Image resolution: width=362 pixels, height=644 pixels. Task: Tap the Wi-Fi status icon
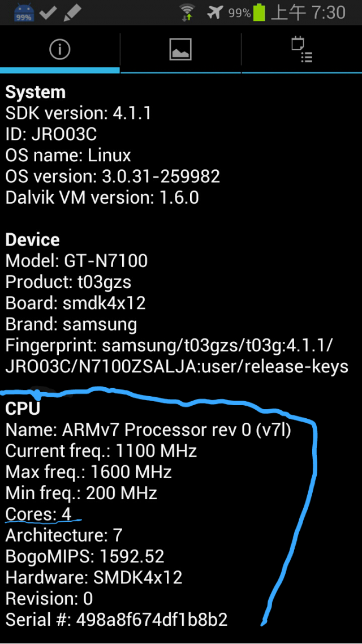coord(188,12)
